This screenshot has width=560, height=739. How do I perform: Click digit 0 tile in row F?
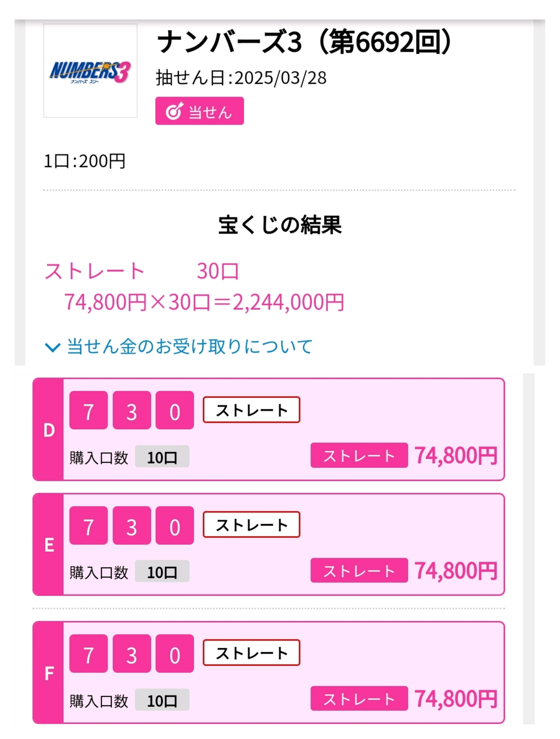click(175, 653)
